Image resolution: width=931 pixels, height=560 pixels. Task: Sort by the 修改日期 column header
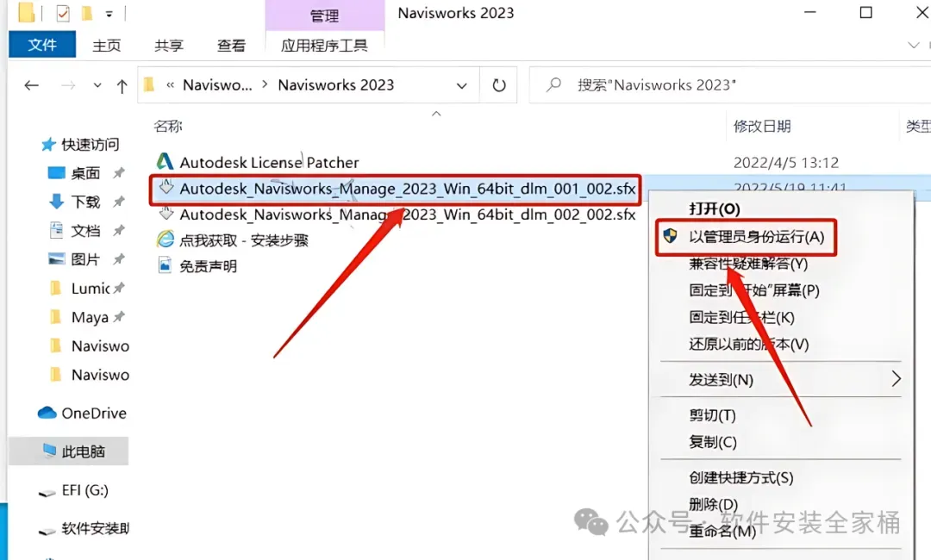(762, 126)
